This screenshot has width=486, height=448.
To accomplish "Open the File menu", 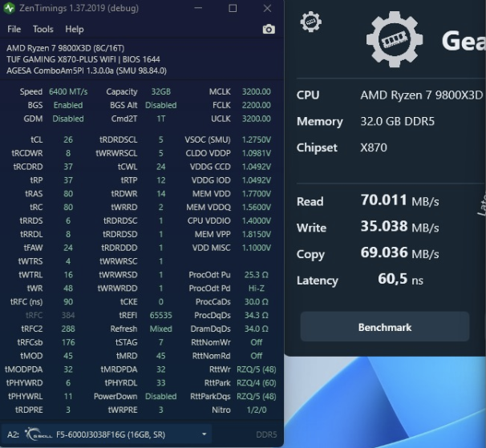I will [14, 29].
